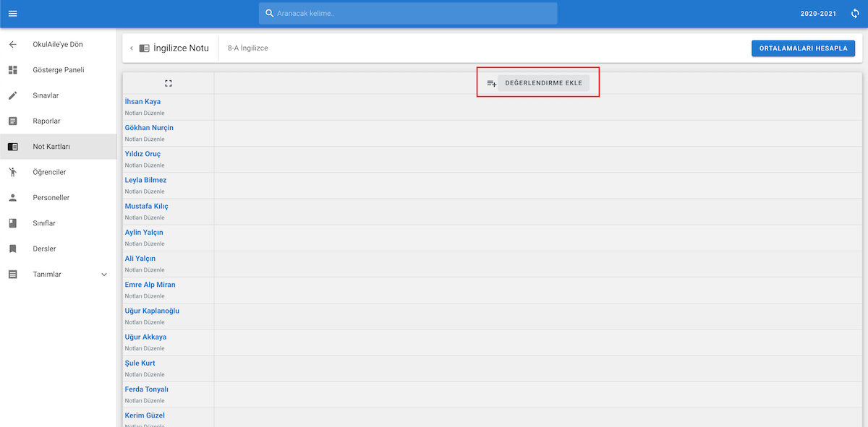The image size is (868, 427).
Task: Click in the Aranacak kelime search field
Action: [x=408, y=14]
